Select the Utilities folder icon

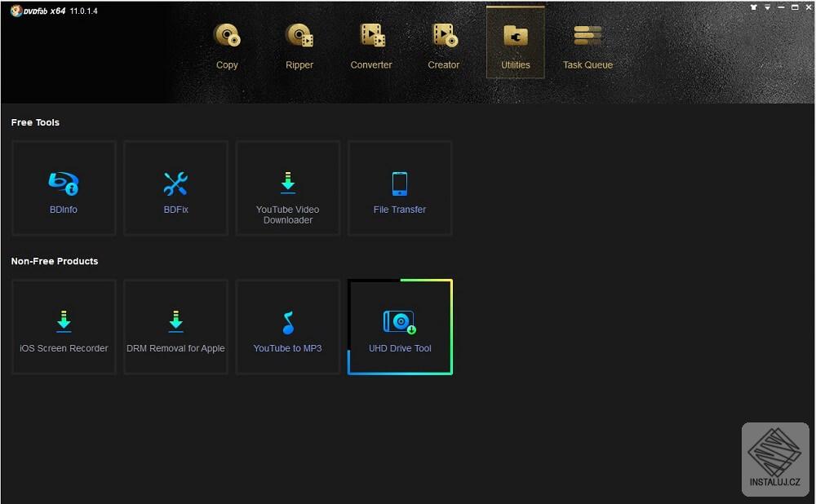(x=515, y=36)
